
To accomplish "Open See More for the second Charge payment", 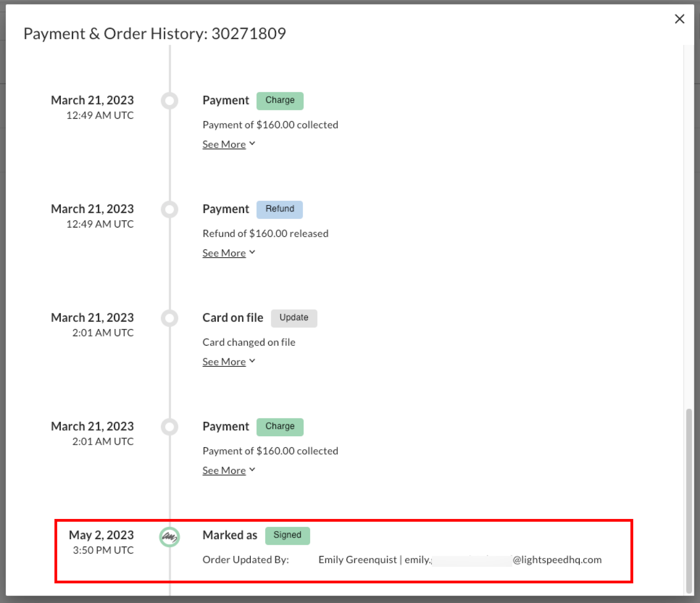I will [224, 470].
